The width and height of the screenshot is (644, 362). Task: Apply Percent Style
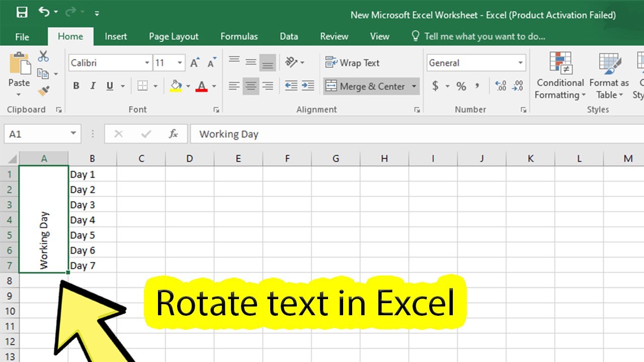(x=461, y=86)
